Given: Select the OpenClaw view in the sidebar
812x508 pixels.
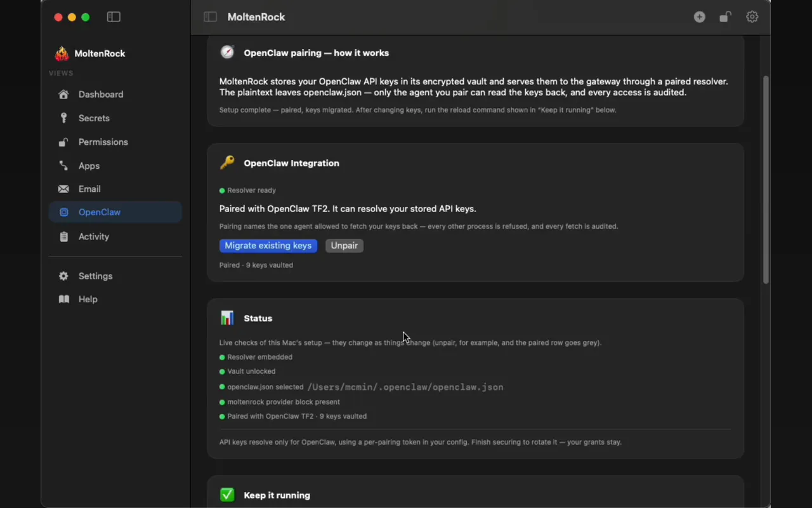Looking at the screenshot, I should point(115,213).
